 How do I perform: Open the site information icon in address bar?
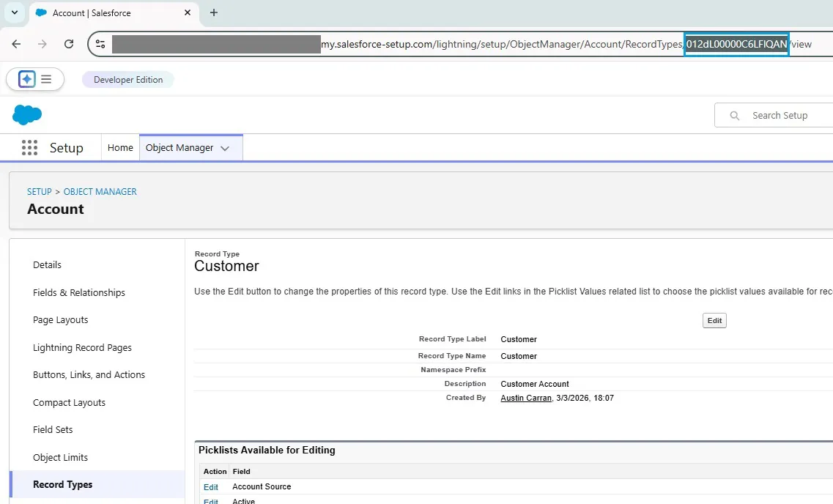click(100, 44)
